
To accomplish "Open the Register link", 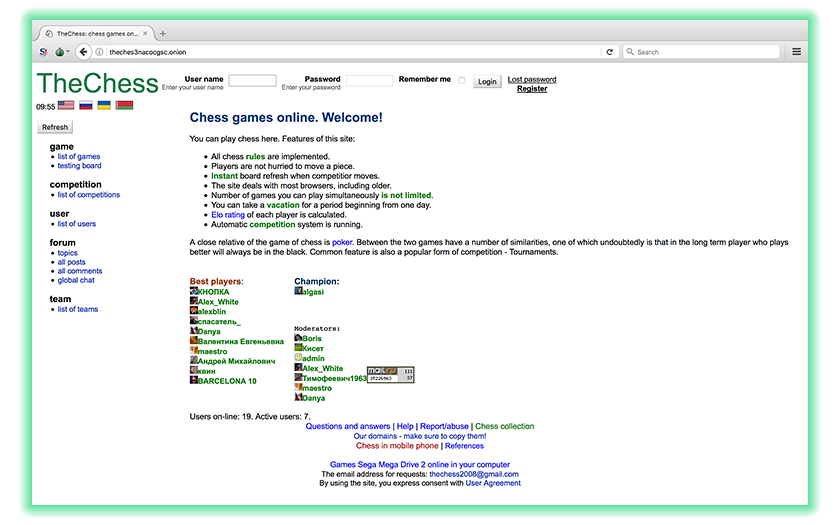I will coord(532,89).
